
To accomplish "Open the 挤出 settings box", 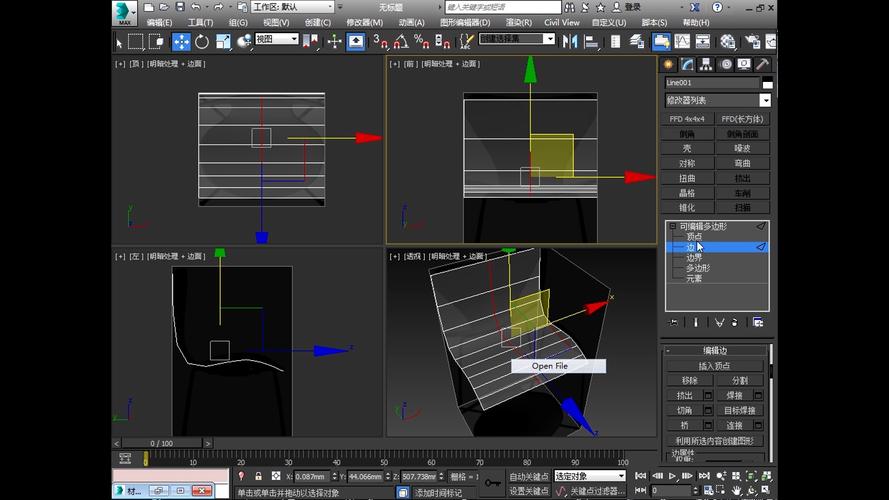I will click(x=708, y=396).
